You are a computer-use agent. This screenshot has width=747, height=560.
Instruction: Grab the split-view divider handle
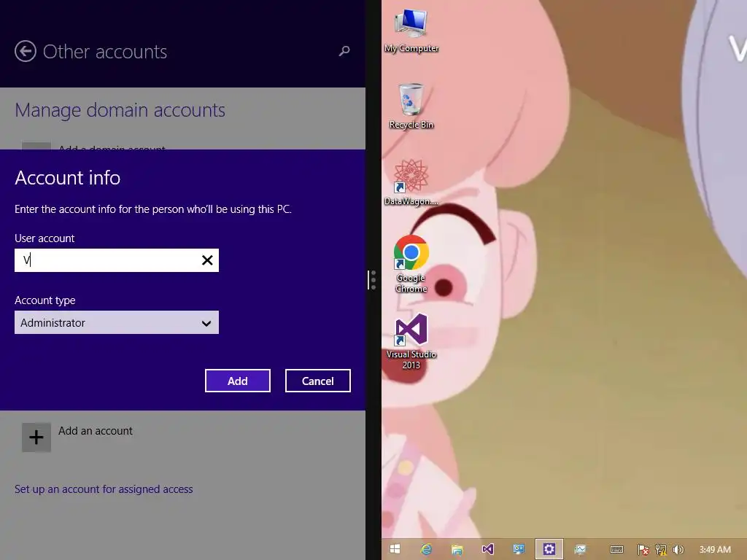[x=373, y=280]
